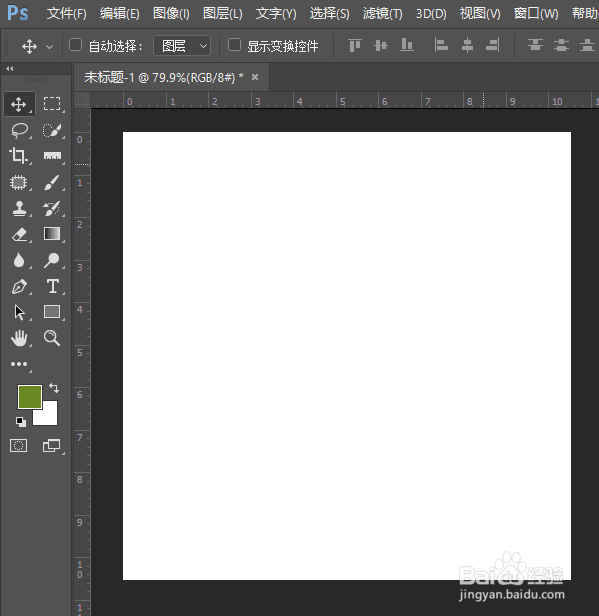Open the 滤镜(T) menu
Screen dimensions: 599x616
(383, 14)
